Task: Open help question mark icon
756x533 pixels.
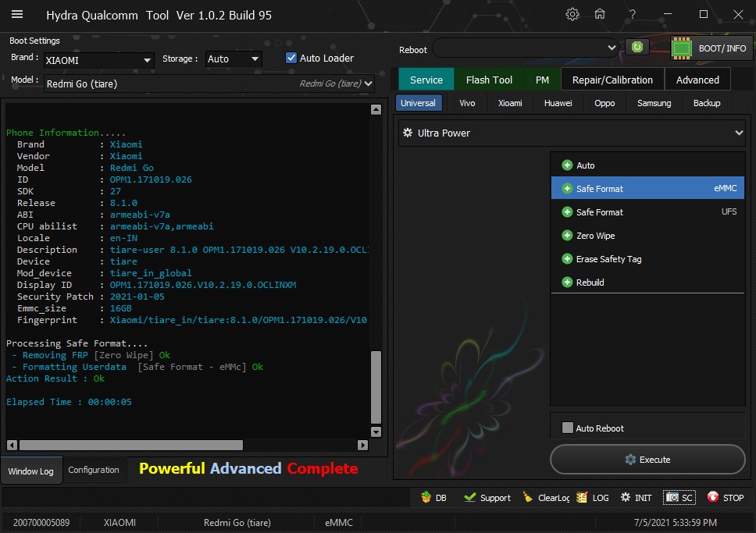Action: click(632, 15)
